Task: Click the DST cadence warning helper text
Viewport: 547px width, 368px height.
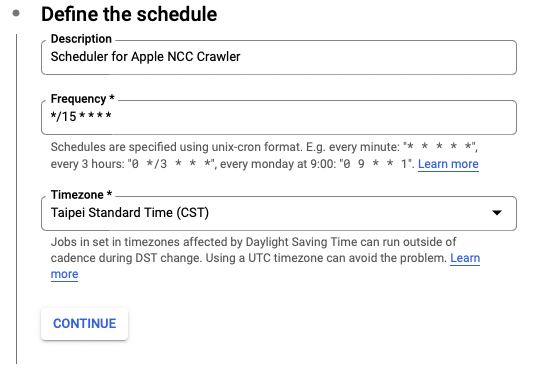Action: coord(265,258)
